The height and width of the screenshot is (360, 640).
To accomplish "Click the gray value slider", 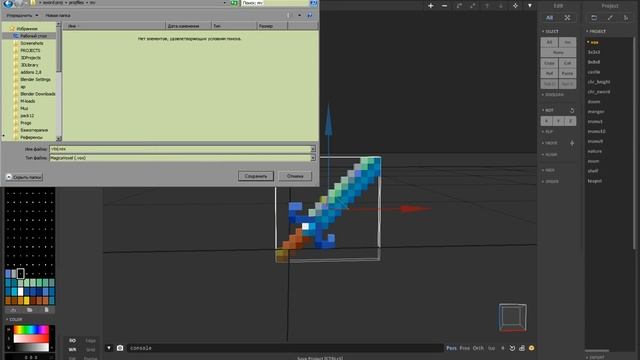I will pyautogui.click(x=31, y=347).
